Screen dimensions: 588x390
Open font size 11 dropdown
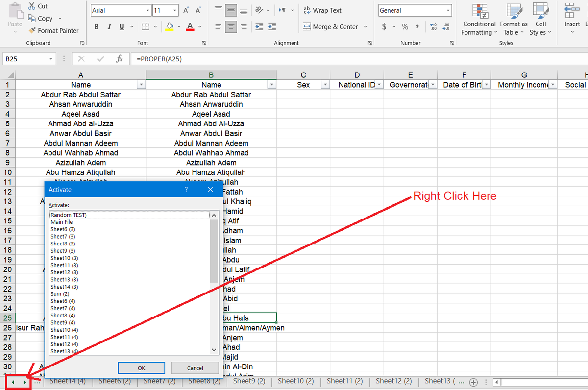click(175, 10)
